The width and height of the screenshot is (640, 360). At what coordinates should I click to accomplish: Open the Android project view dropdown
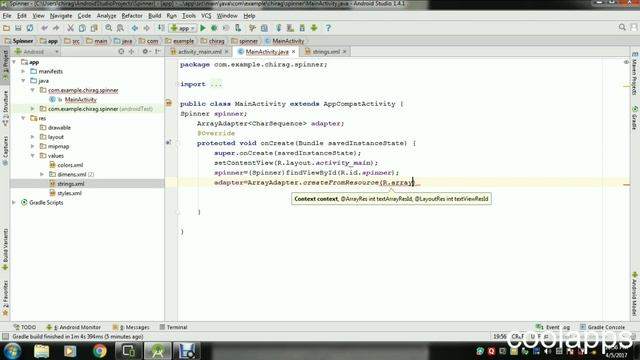37,52
